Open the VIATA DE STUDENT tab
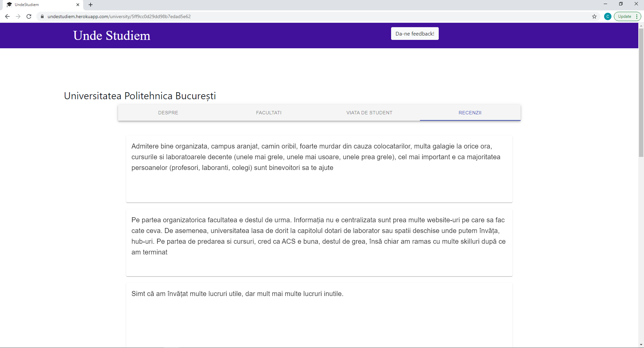Image resolution: width=644 pixels, height=348 pixels. pos(369,113)
